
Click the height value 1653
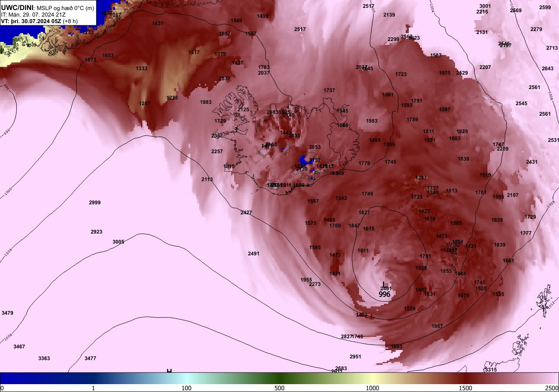108,55
